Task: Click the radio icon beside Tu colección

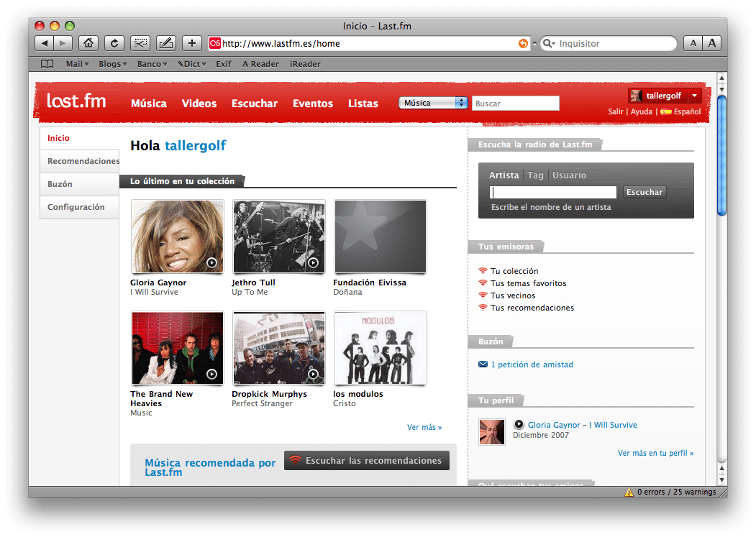Action: pyautogui.click(x=483, y=270)
